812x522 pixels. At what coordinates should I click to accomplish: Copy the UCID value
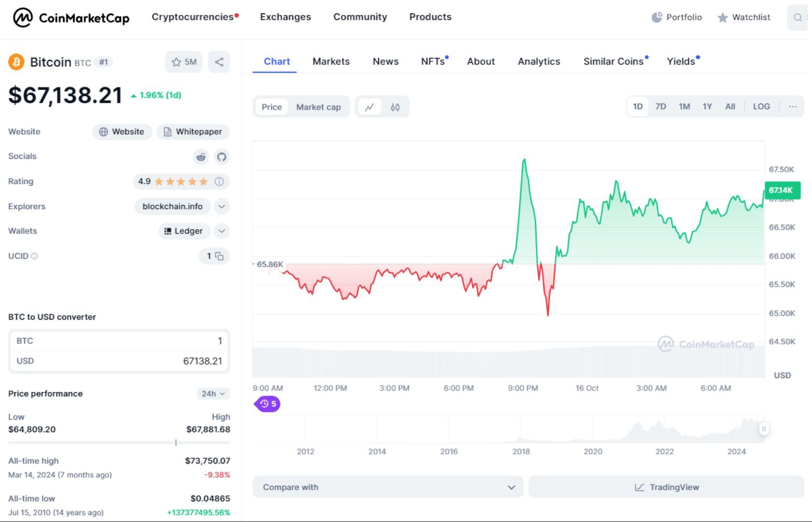(218, 256)
